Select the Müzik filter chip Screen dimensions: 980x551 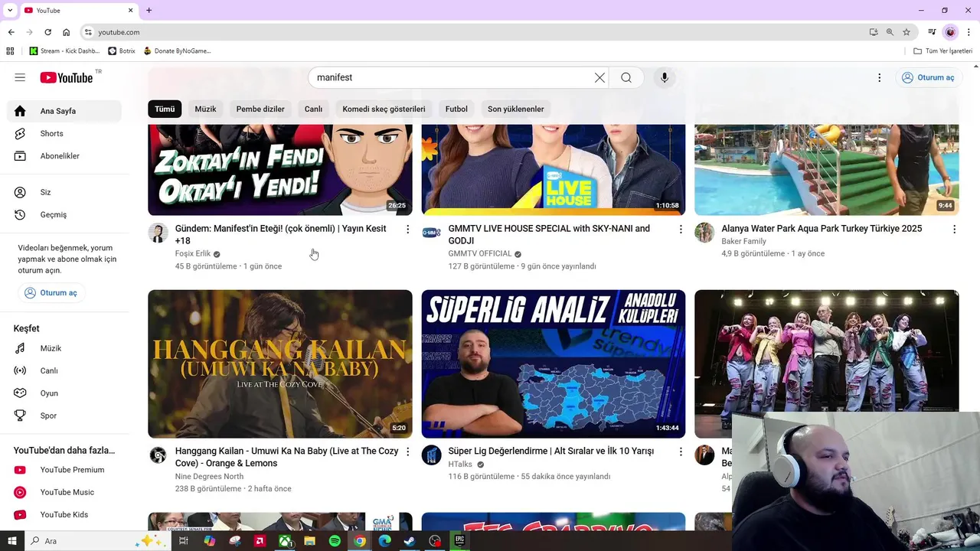click(205, 109)
